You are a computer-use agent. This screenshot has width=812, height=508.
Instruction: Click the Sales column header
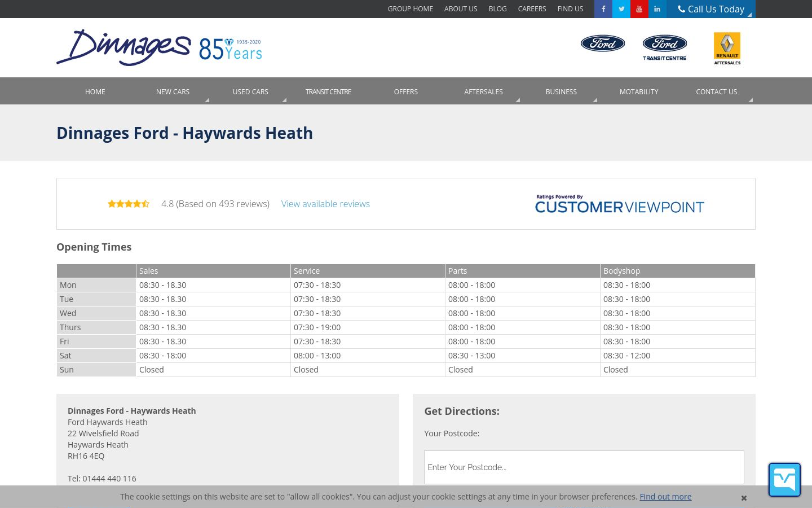[213, 271]
